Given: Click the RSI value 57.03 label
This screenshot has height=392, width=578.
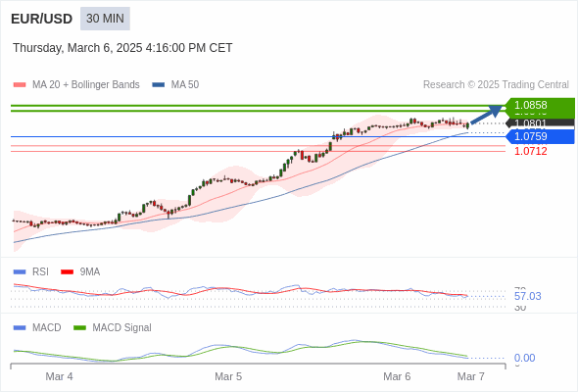Looking at the screenshot, I should click(x=527, y=296).
